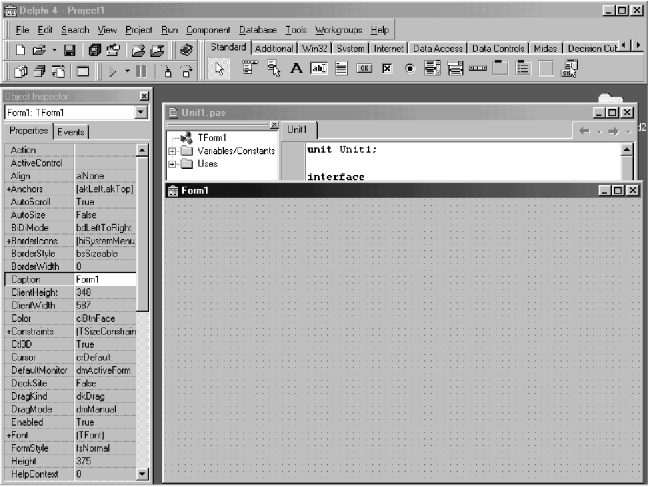The image size is (648, 487).
Task: Click the Object Inspector scroll down arrow
Action: [x=142, y=474]
